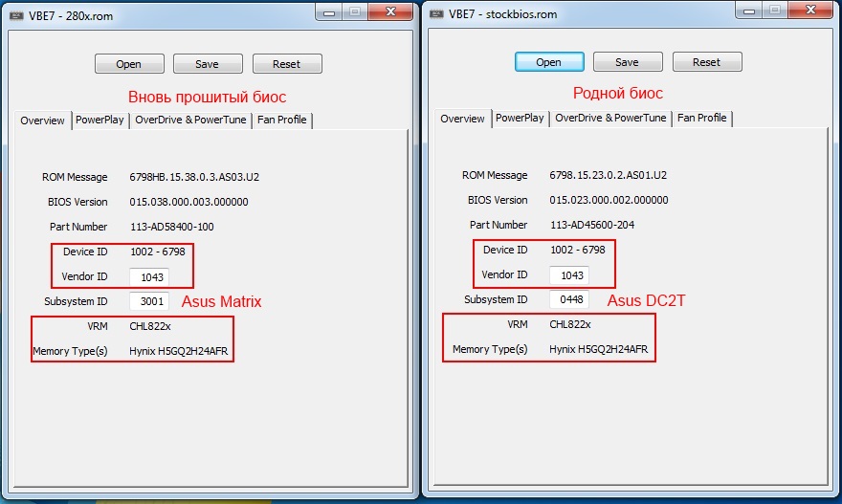Viewport: 842px width, 504px height.
Task: Click the 'VBE7 - stockbios.rom' title text
Action: click(503, 14)
